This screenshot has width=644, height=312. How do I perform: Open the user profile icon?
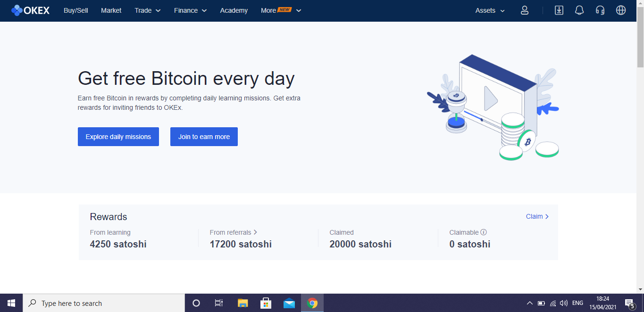[x=524, y=10]
